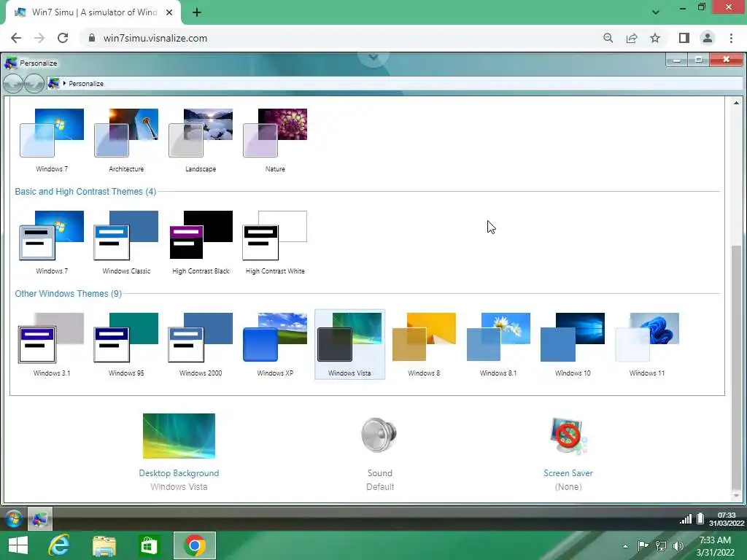Open Windows Store from taskbar

[148, 545]
